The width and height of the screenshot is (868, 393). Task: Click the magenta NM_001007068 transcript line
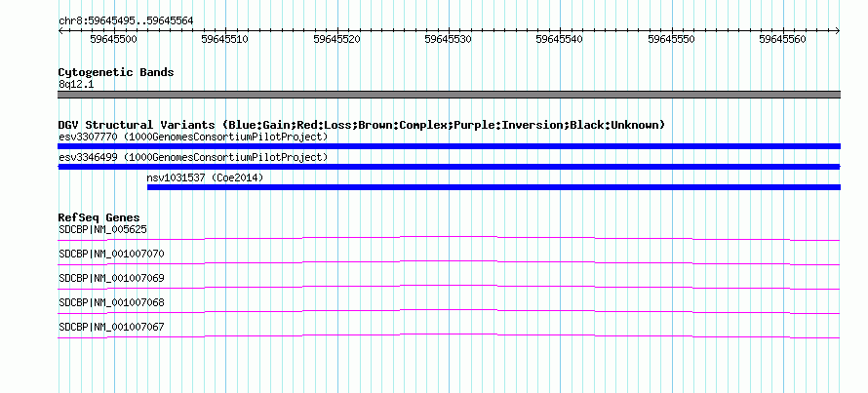click(x=449, y=311)
